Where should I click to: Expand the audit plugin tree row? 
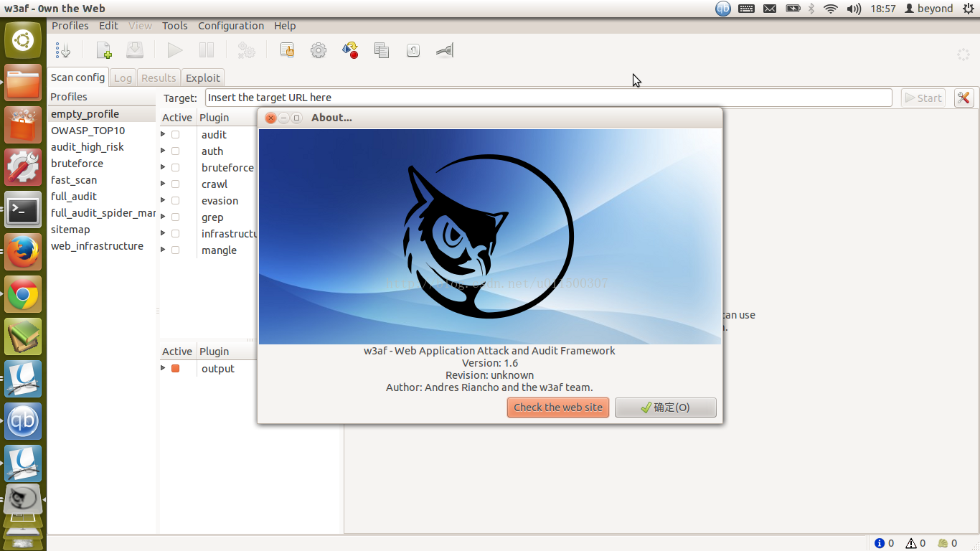pyautogui.click(x=163, y=135)
